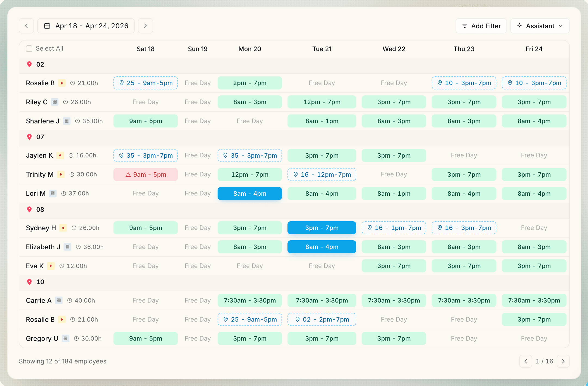Click the gray square badge beside Riley C
Screen dimensions: 588x386
[x=55, y=102]
